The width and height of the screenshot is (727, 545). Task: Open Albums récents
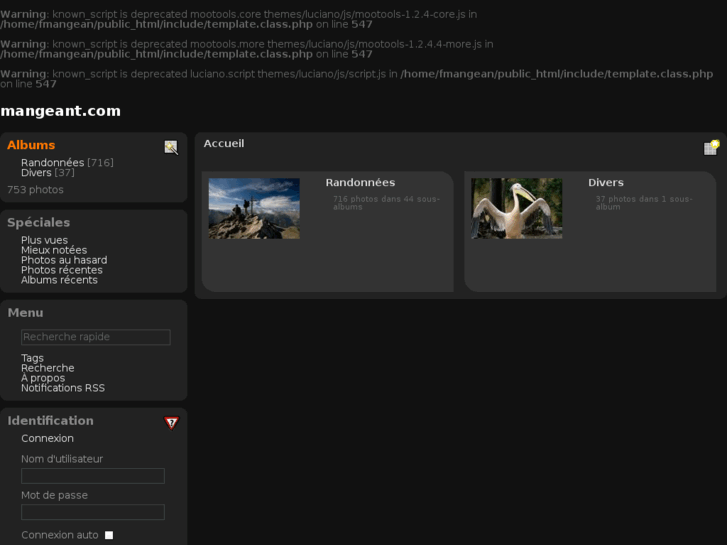[59, 280]
